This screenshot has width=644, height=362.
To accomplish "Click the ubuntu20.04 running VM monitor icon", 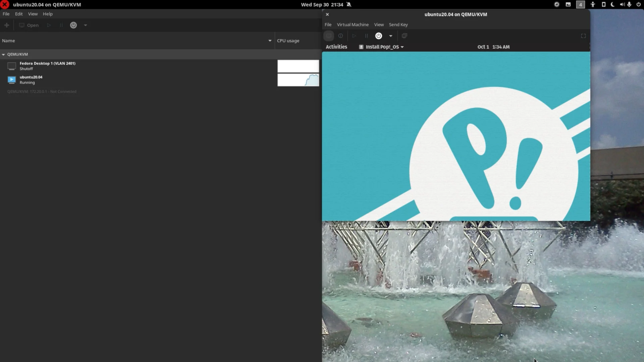I will [x=12, y=80].
